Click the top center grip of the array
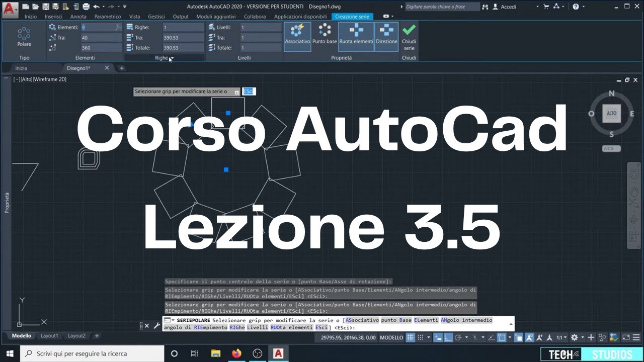This screenshot has height=362, width=644. click(228, 113)
